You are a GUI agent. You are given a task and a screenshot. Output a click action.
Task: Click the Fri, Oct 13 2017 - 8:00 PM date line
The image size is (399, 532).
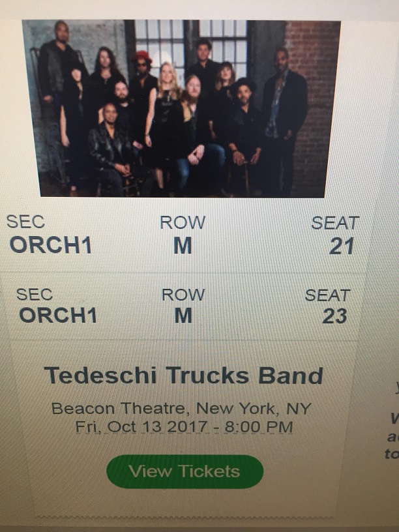click(184, 426)
